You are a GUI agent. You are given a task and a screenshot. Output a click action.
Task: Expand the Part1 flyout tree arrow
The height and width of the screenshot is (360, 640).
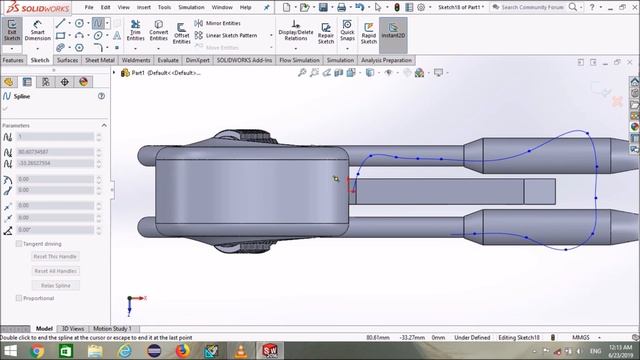point(114,73)
